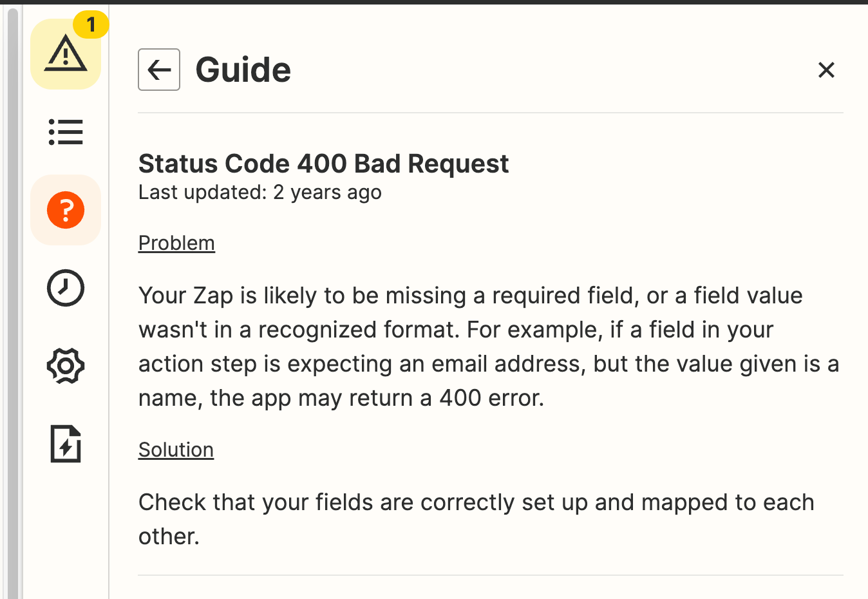The width and height of the screenshot is (868, 599).
Task: Click the gray vertical scrollbar at left edge
Action: click(13, 303)
